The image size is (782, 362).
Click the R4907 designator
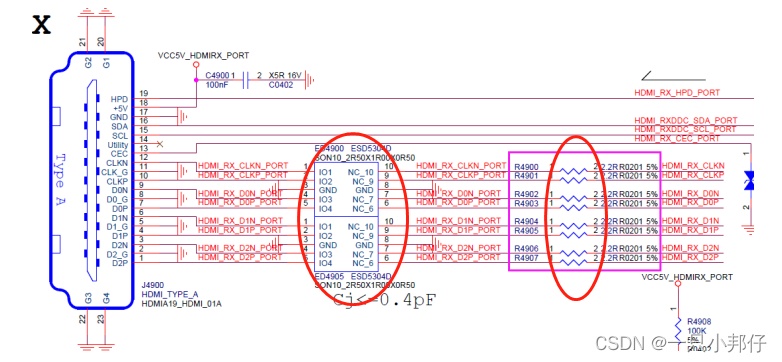527,258
